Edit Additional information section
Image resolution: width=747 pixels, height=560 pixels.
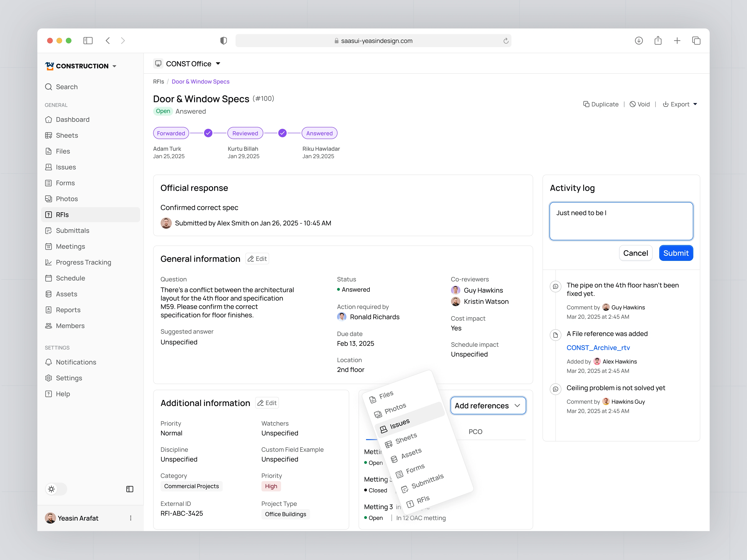tap(267, 403)
